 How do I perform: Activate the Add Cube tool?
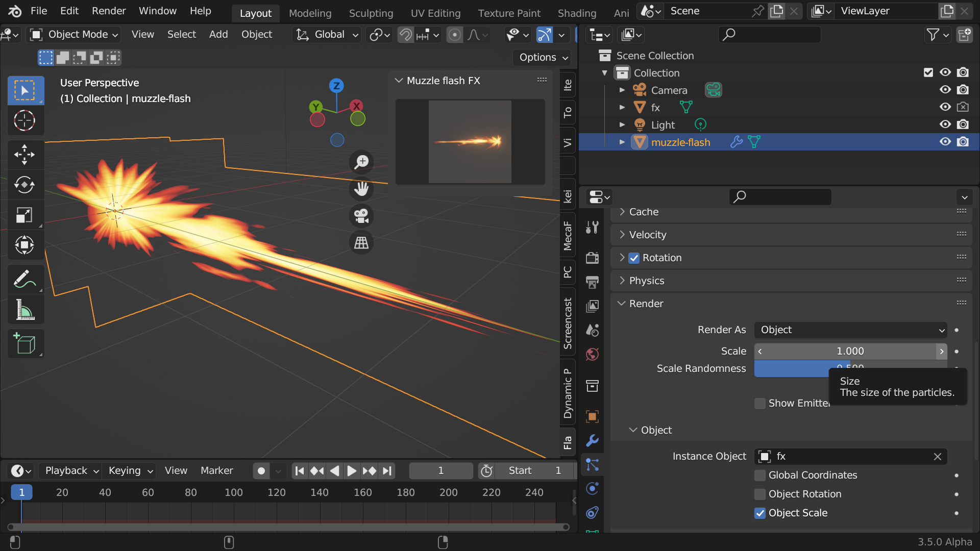pos(26,343)
